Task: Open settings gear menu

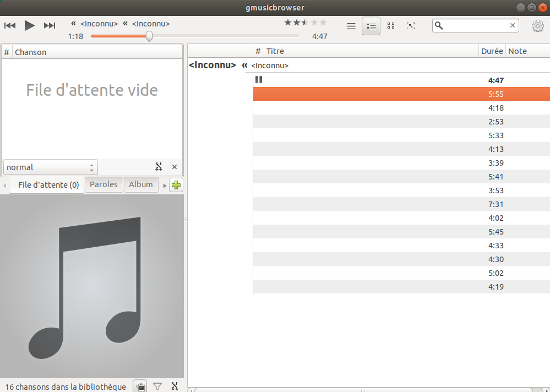Action: coord(537,25)
